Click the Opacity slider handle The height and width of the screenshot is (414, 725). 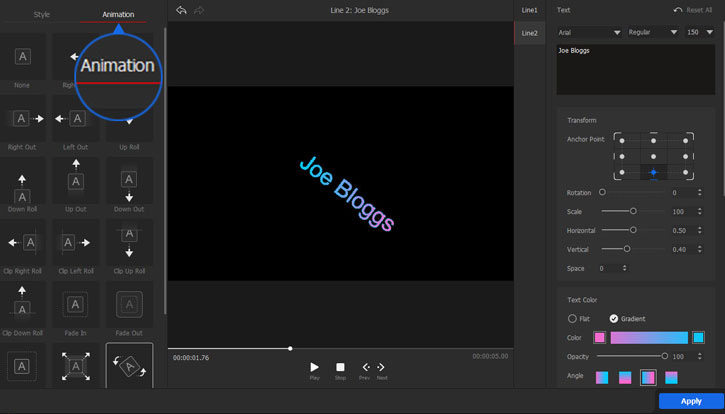665,355
